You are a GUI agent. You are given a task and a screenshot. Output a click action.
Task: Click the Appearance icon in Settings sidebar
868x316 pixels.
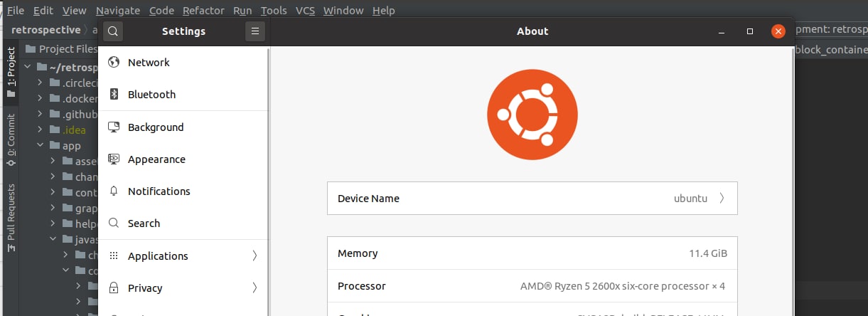pos(113,159)
